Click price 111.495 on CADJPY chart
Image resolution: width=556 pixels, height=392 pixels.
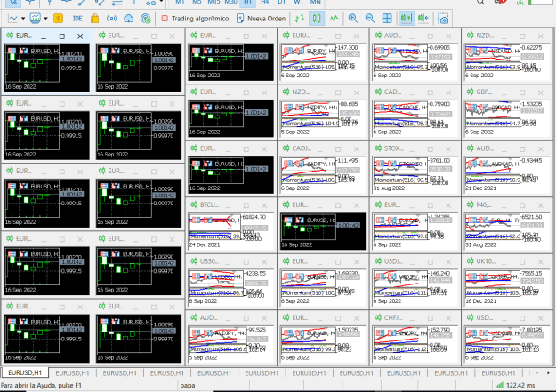pos(347,161)
